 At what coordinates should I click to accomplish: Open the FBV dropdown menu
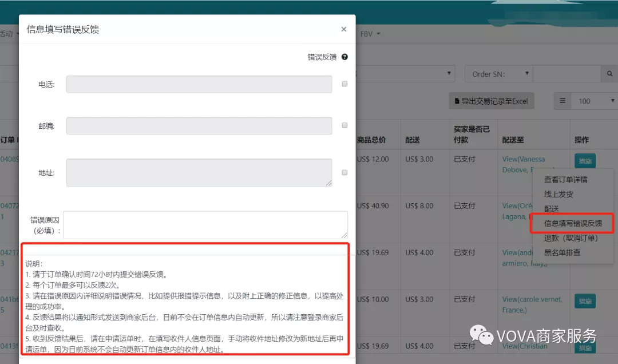[370, 34]
